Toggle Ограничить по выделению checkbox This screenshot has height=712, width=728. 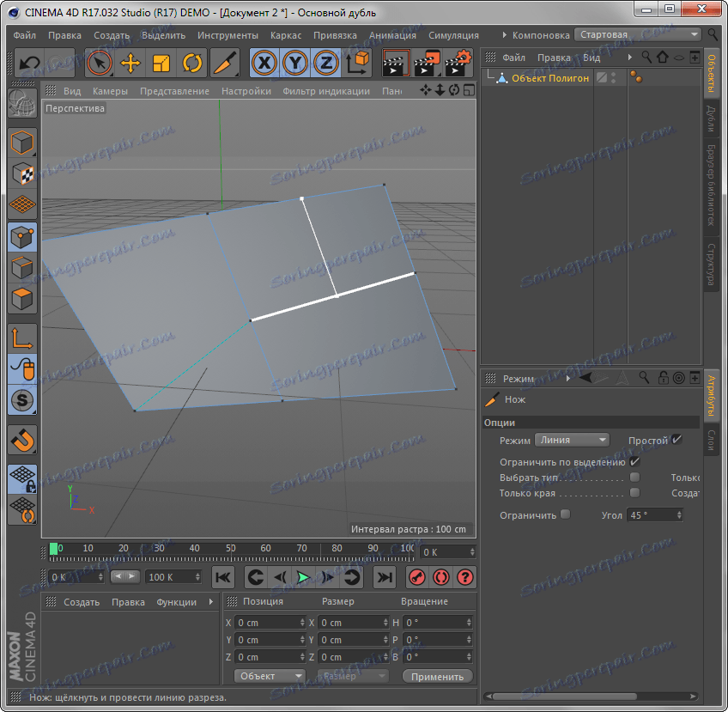pos(634,462)
